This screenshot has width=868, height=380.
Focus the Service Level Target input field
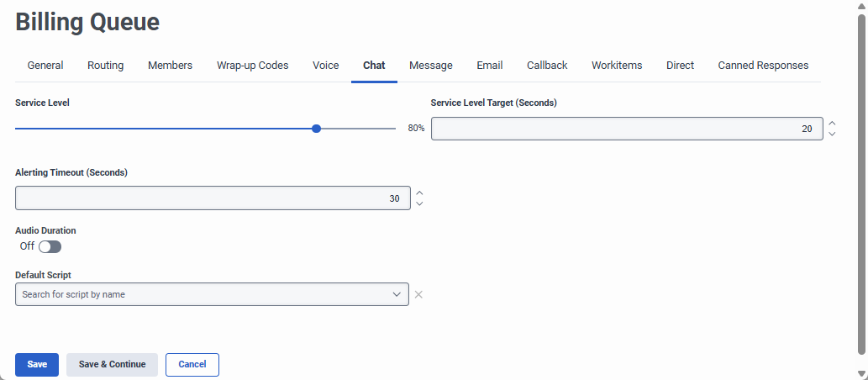[626, 129]
